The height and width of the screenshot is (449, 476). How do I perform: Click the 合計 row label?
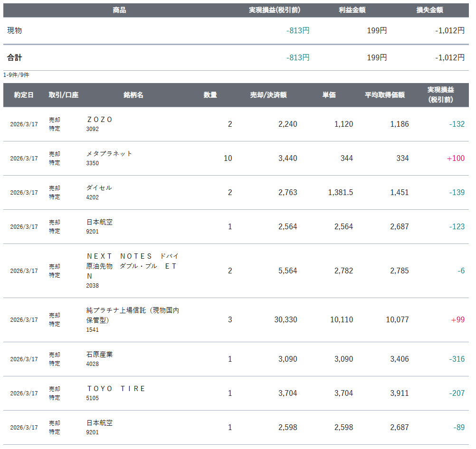[x=15, y=57]
